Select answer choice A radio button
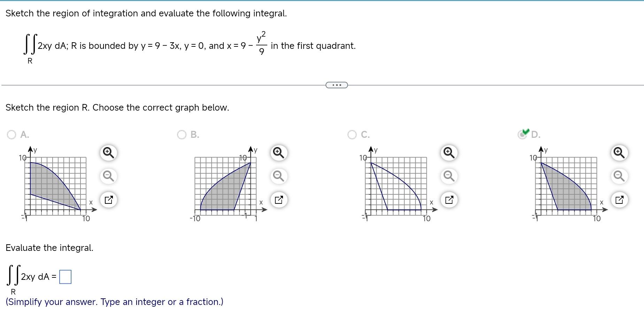Image resolution: width=644 pixels, height=313 pixels. [11, 134]
